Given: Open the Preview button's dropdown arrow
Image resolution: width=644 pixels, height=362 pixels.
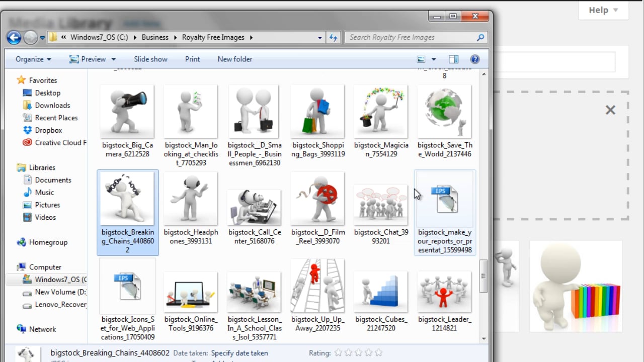Looking at the screenshot, I should point(113,59).
